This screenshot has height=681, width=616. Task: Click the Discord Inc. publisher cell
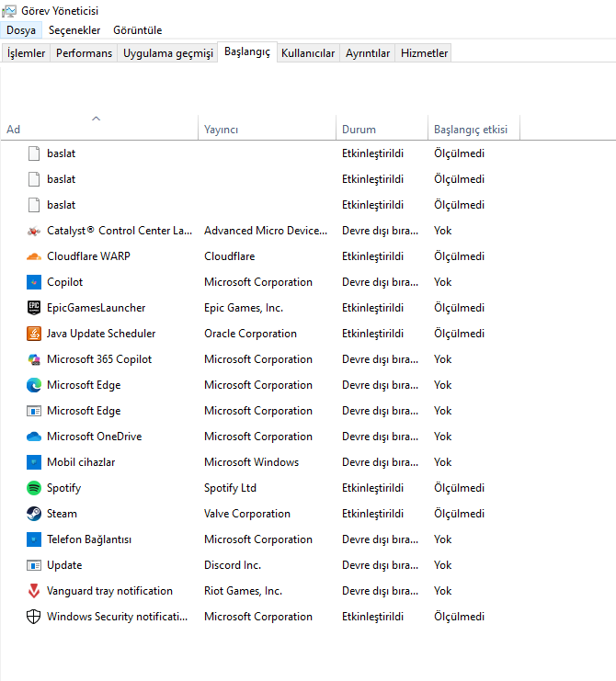(x=233, y=565)
